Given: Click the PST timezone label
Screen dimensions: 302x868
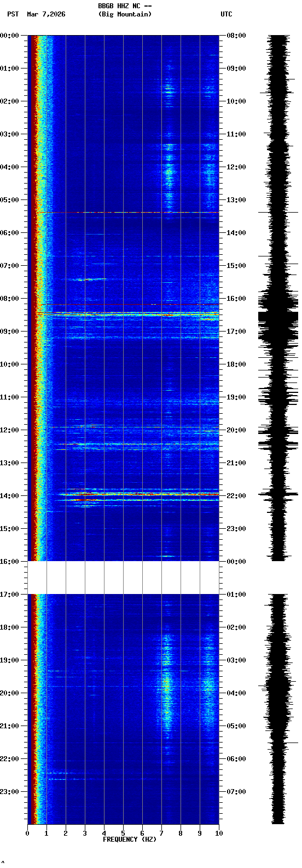Looking at the screenshot, I should click(x=13, y=14).
